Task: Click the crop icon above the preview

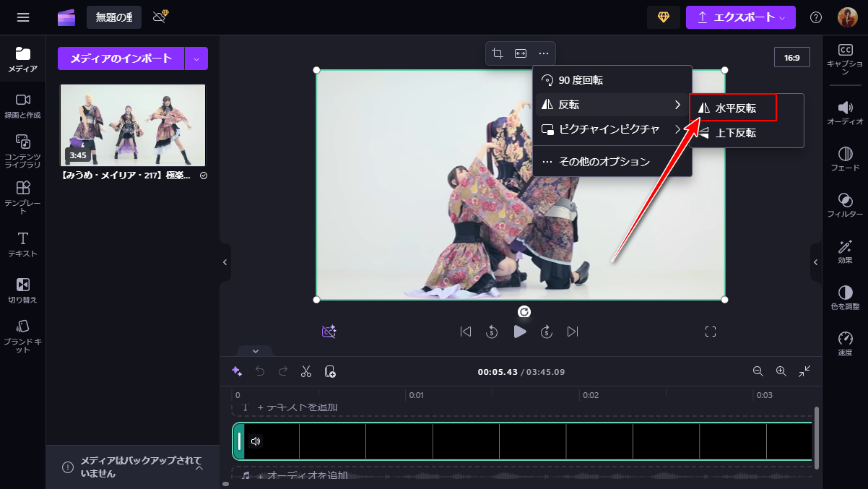Action: tap(498, 53)
